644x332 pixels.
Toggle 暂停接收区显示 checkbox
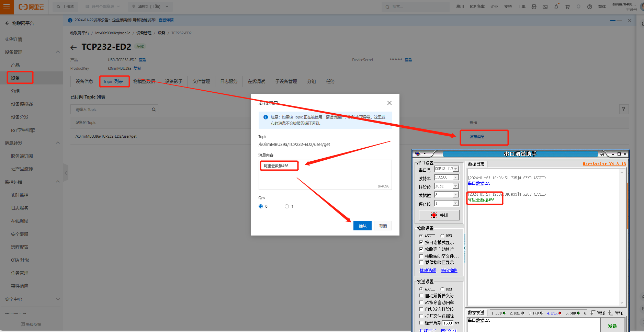[x=421, y=263]
